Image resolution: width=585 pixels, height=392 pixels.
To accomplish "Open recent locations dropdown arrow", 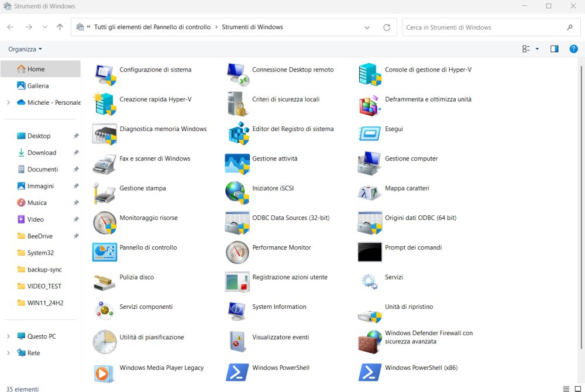I will (x=45, y=27).
